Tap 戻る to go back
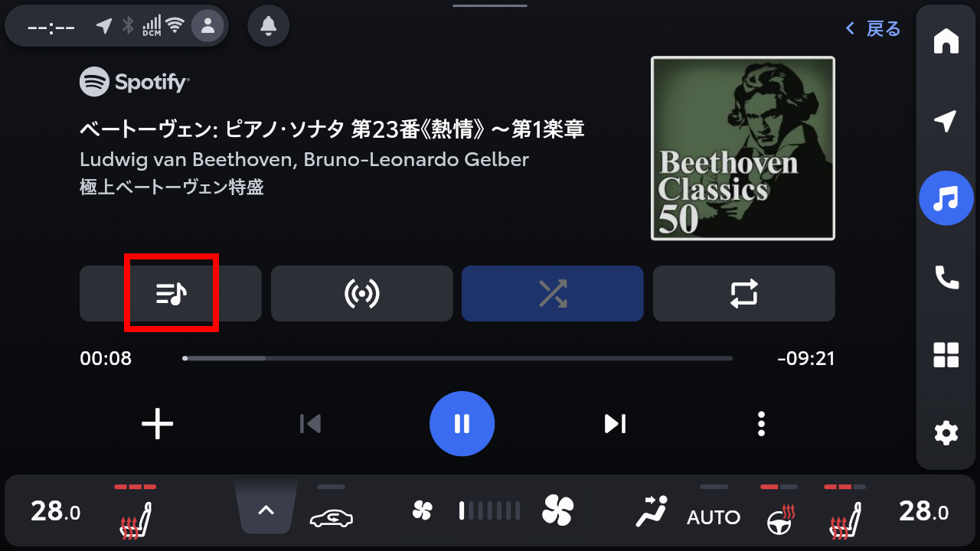 pyautogui.click(x=874, y=29)
